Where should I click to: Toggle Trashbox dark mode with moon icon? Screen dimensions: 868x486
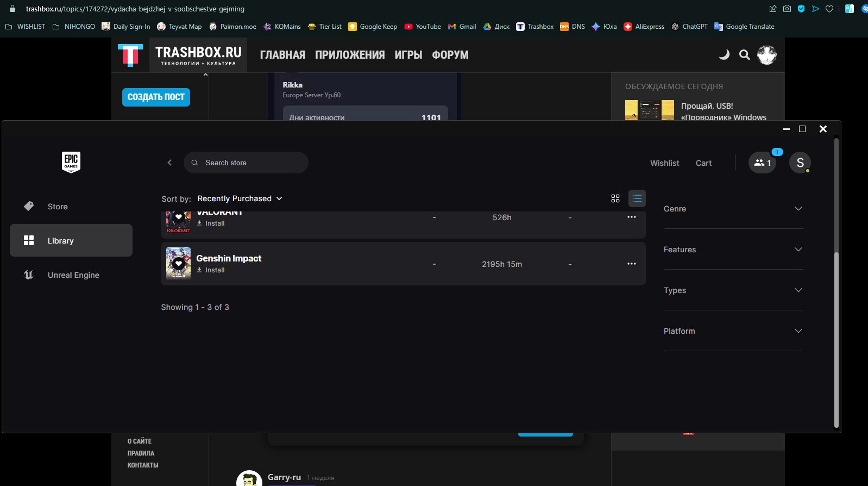click(724, 54)
